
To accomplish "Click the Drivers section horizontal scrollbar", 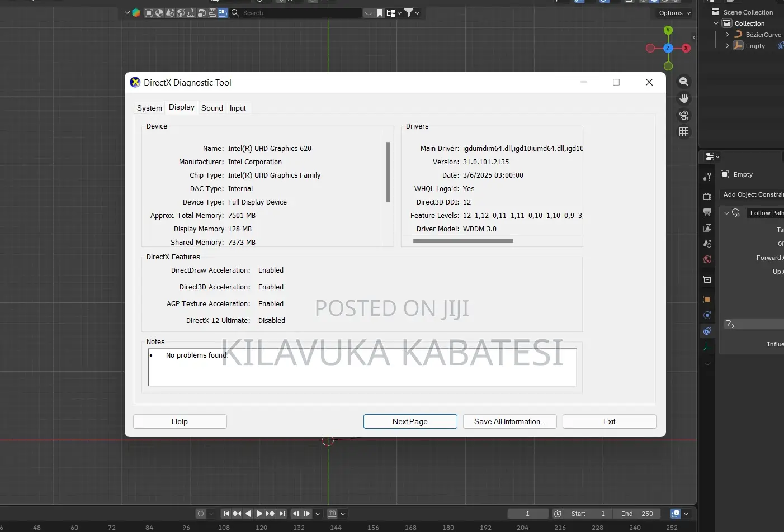I will pyautogui.click(x=463, y=241).
